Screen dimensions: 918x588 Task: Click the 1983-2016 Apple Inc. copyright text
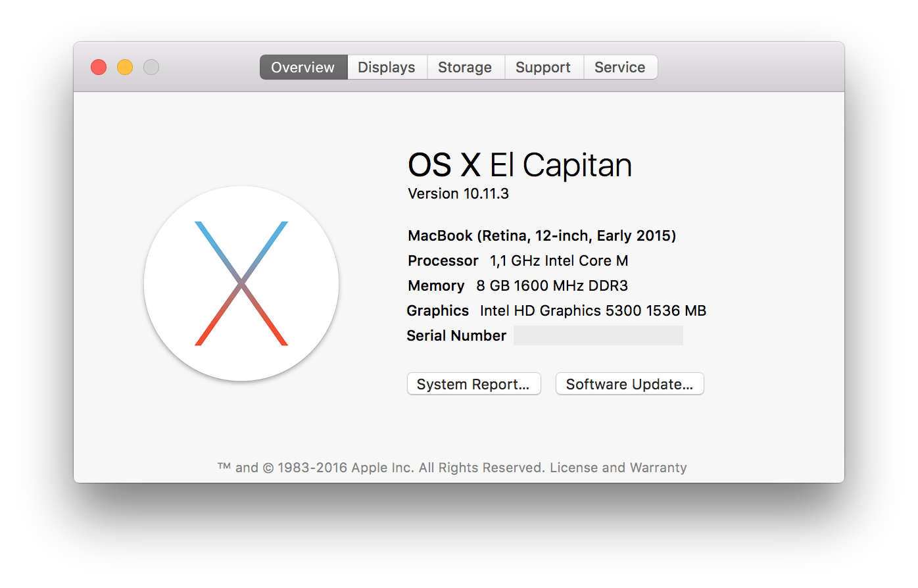[381, 468]
